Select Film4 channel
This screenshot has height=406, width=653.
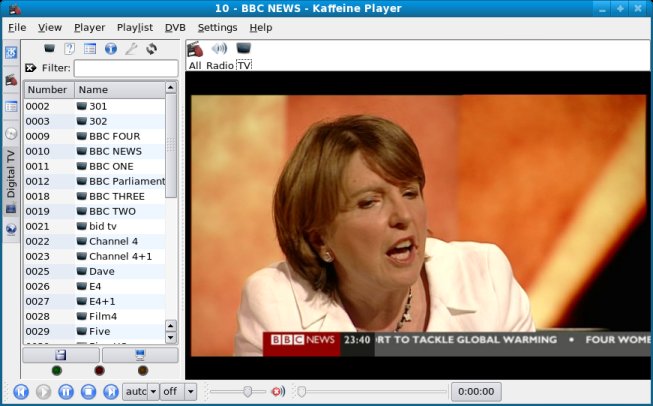(x=95, y=316)
